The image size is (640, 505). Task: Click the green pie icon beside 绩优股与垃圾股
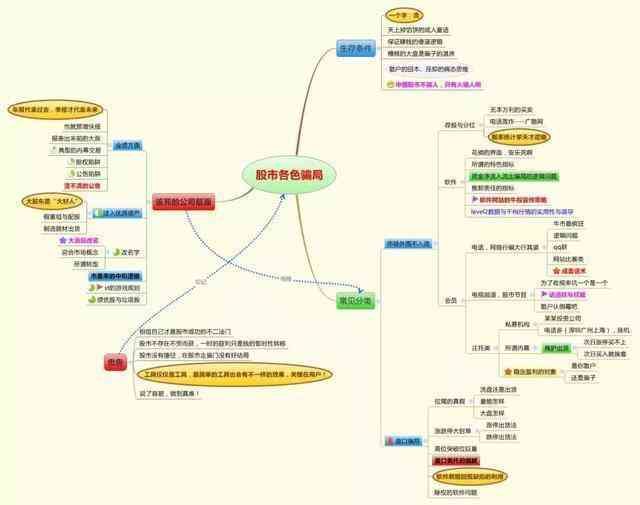[91, 299]
